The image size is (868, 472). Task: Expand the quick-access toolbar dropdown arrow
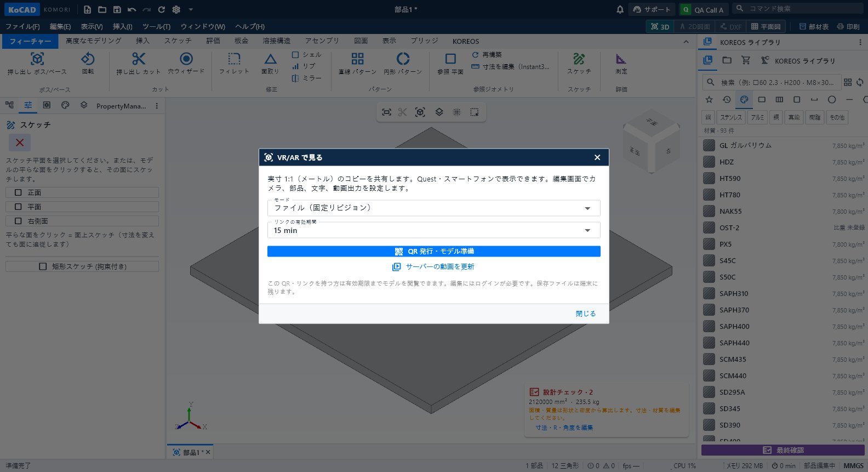[x=191, y=9]
